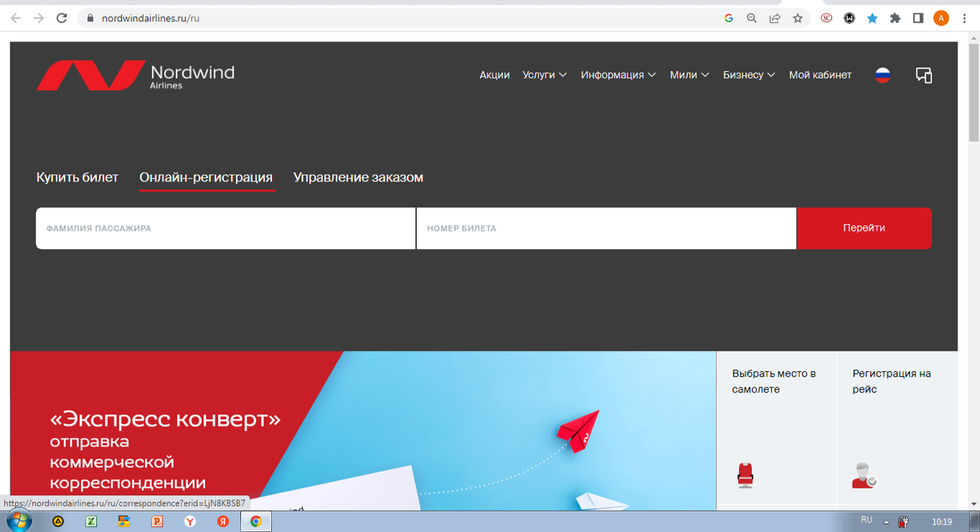Screen dimensions: 980x532
Task: Open Акции in the top menu
Action: (494, 75)
